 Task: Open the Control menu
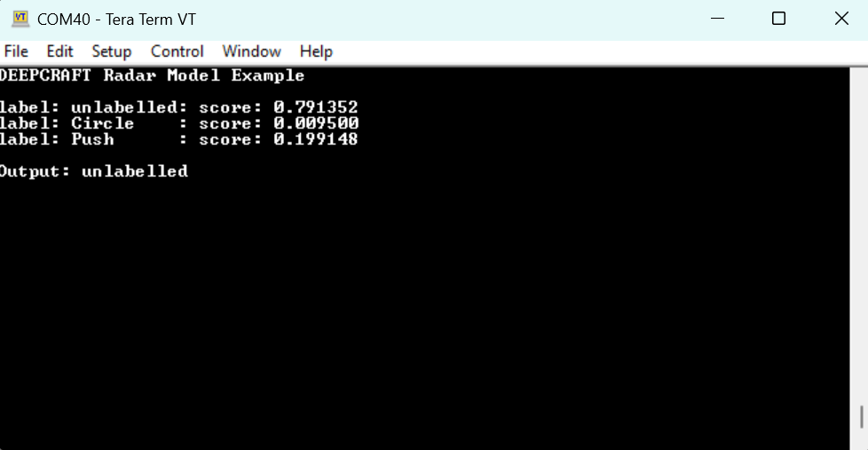177,51
